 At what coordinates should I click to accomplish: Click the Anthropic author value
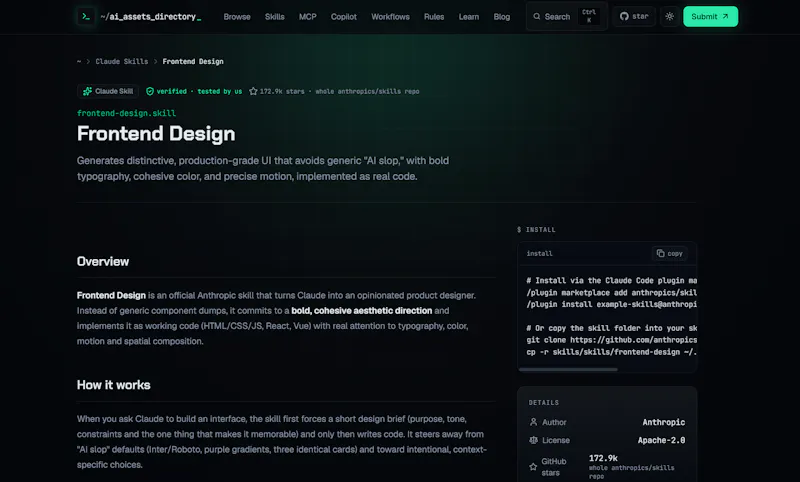point(663,422)
